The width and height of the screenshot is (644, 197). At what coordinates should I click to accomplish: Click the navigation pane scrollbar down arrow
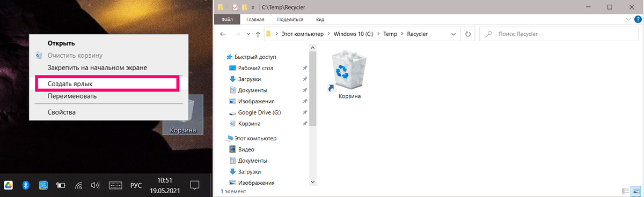click(x=313, y=182)
